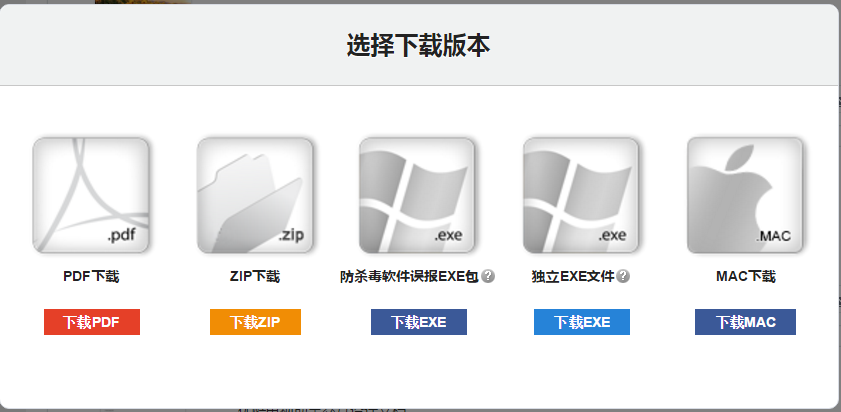The width and height of the screenshot is (841, 412).
Task: Click the 防杀毒软件误报EXE包 label
Action: [410, 277]
